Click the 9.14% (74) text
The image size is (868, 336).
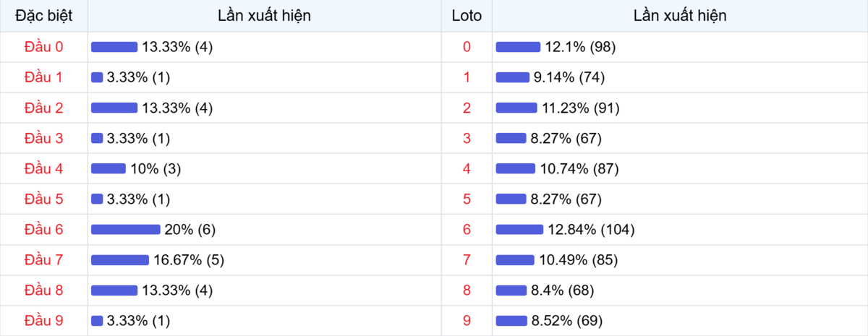point(569,77)
